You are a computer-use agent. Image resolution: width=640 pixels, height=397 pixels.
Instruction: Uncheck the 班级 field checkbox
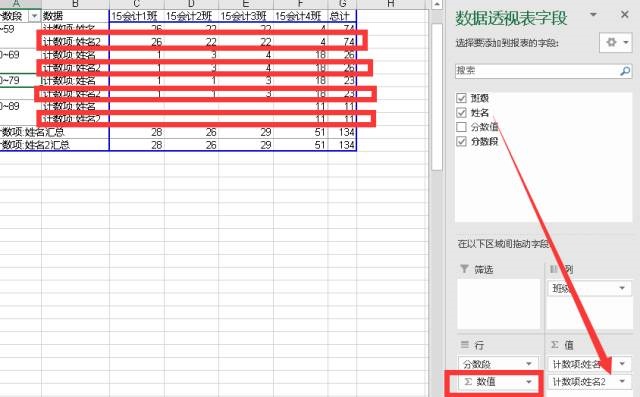(x=461, y=98)
